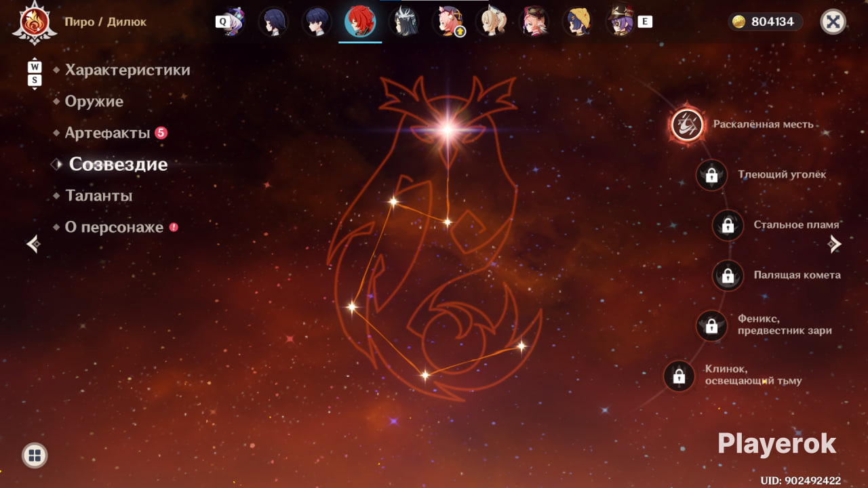Click the W key menu-up hint
The image size is (868, 488).
pos(35,67)
